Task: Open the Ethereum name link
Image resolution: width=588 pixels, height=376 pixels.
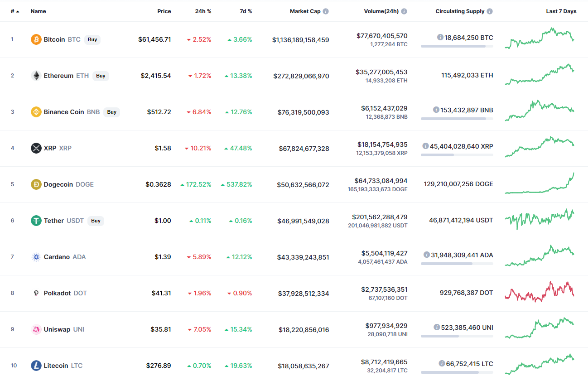Action: pyautogui.click(x=58, y=76)
